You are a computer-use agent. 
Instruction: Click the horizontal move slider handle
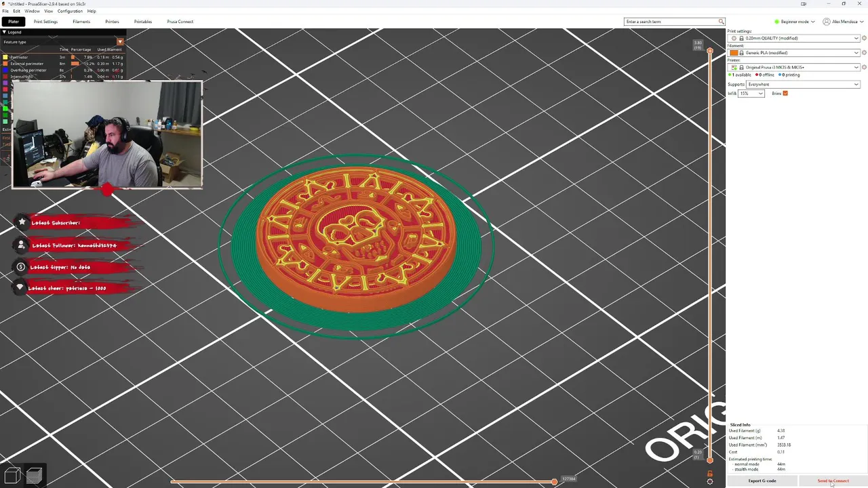554,481
